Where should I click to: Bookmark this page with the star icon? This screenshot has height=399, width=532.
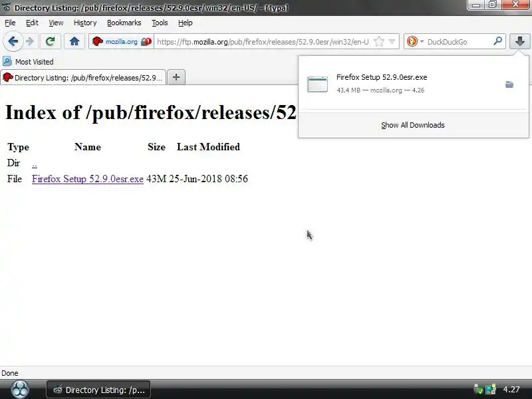[378, 42]
